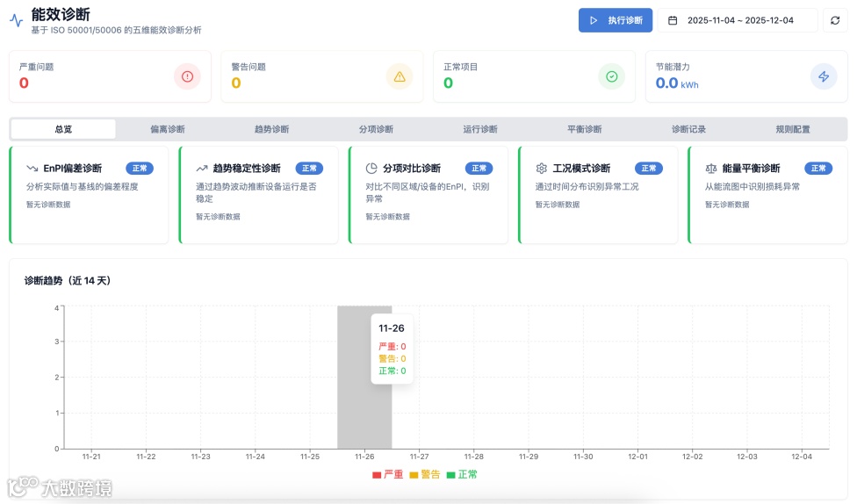Click the 工况模式诊断 card title
This screenshot has height=504, width=857.
tap(581, 169)
